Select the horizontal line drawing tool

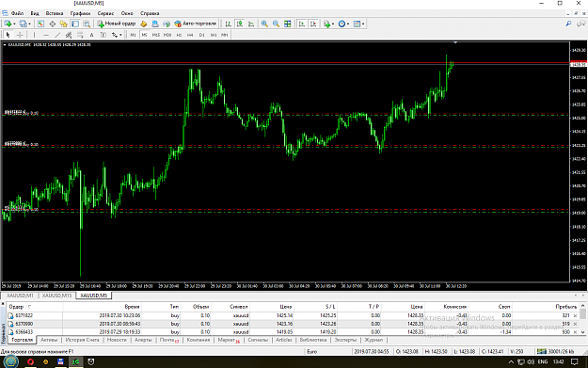pos(46,35)
